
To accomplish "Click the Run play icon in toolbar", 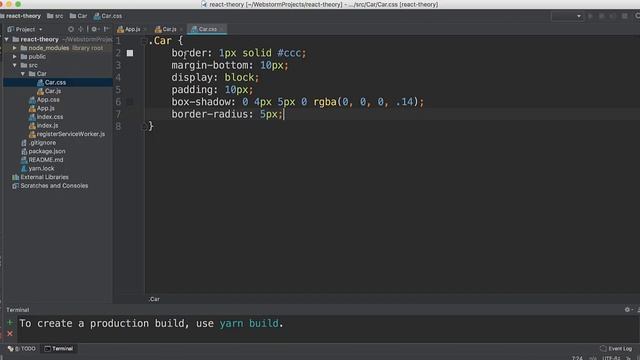I will pos(590,16).
